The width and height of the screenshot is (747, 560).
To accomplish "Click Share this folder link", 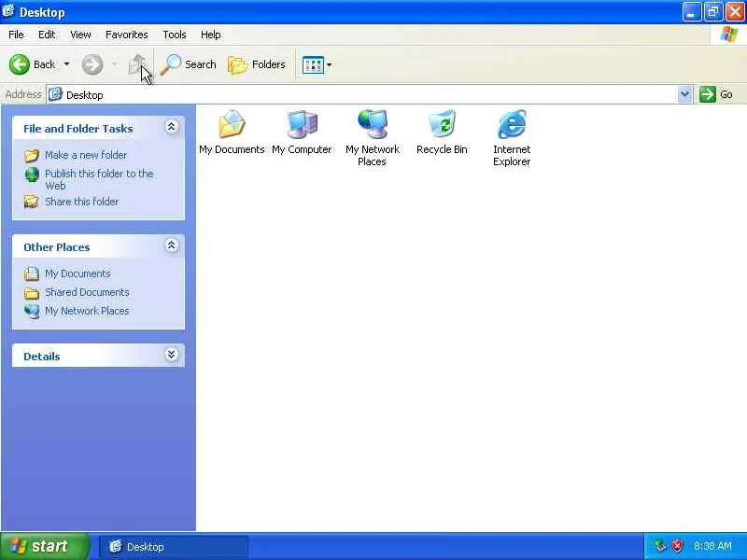I will (x=81, y=202).
